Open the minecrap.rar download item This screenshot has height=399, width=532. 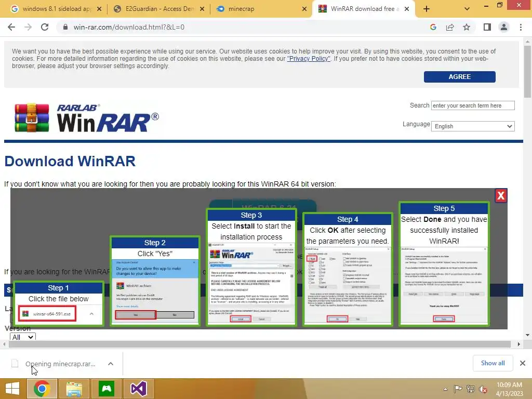(x=54, y=364)
